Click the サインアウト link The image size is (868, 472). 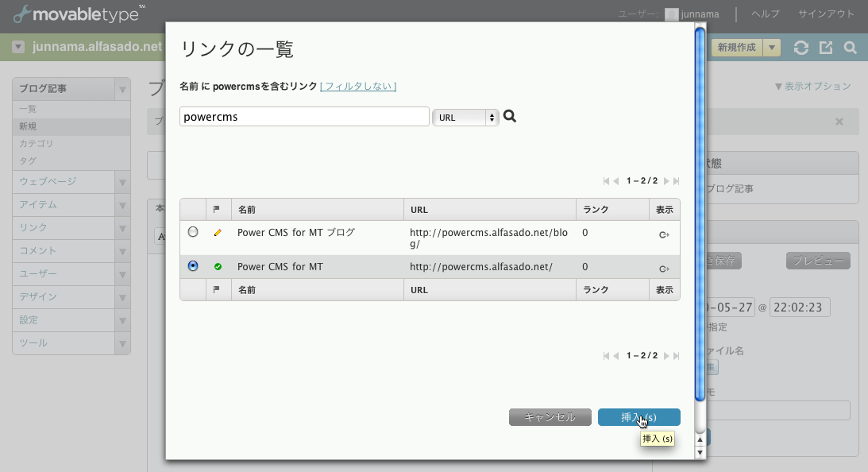pyautogui.click(x=826, y=14)
